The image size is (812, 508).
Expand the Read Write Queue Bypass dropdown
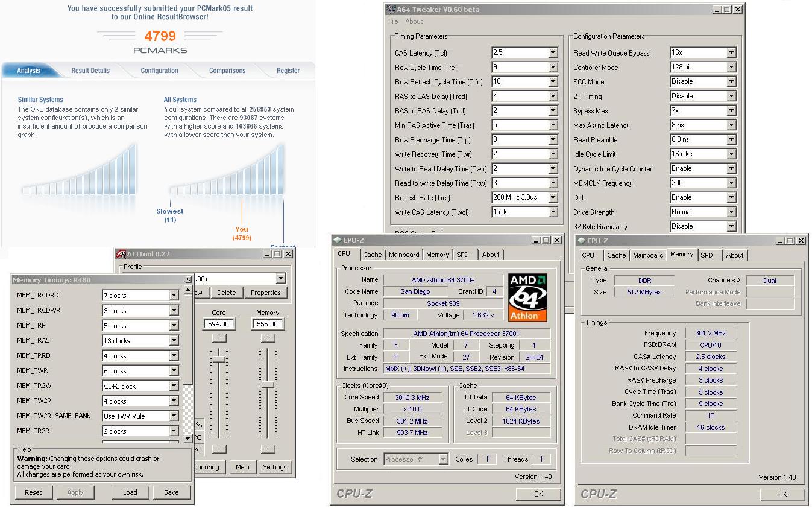(x=731, y=52)
